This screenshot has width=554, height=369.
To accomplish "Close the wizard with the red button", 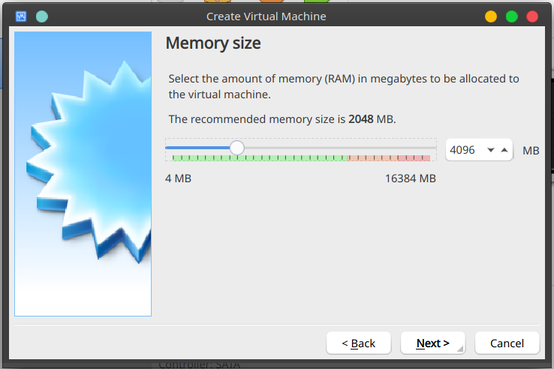I will pyautogui.click(x=532, y=16).
